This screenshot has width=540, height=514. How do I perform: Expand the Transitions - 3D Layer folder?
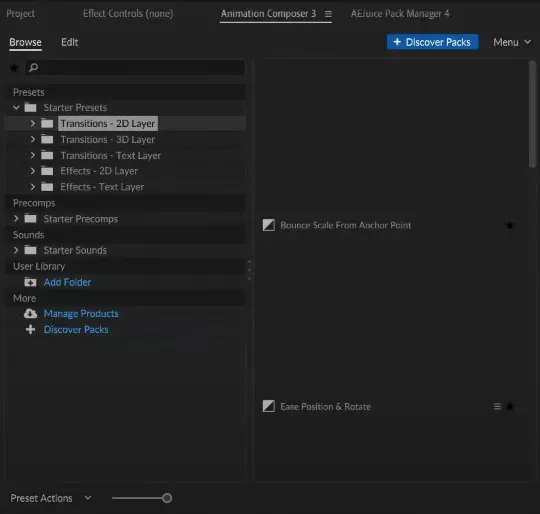pos(33,139)
